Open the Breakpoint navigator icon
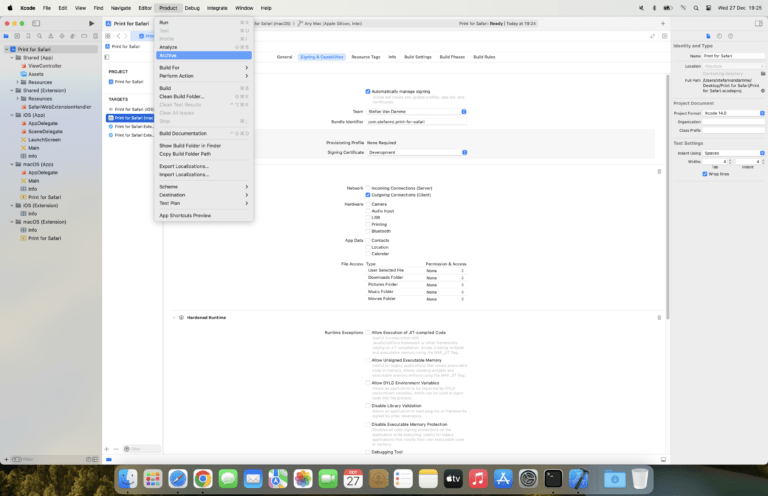768x496 pixels. coord(84,36)
